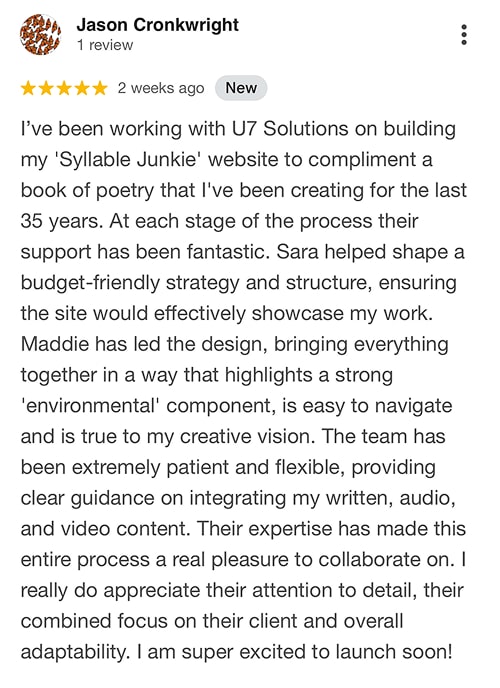The width and height of the screenshot is (500, 688).
Task: Click the '2 weeks ago' timestamp
Action: point(161,89)
